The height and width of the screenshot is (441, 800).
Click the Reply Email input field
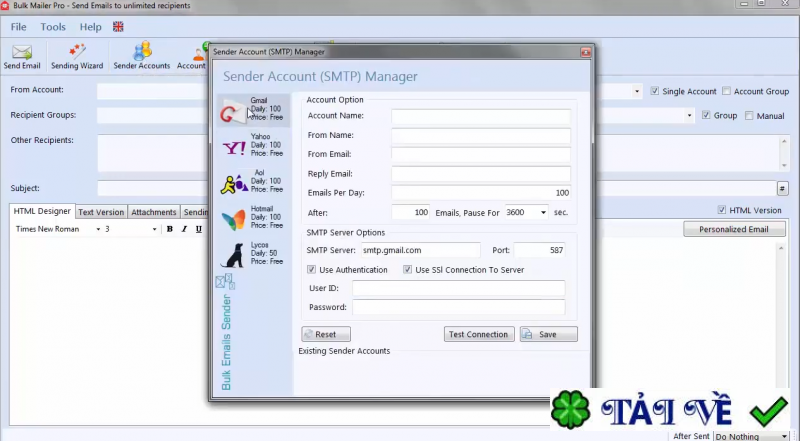tap(481, 174)
